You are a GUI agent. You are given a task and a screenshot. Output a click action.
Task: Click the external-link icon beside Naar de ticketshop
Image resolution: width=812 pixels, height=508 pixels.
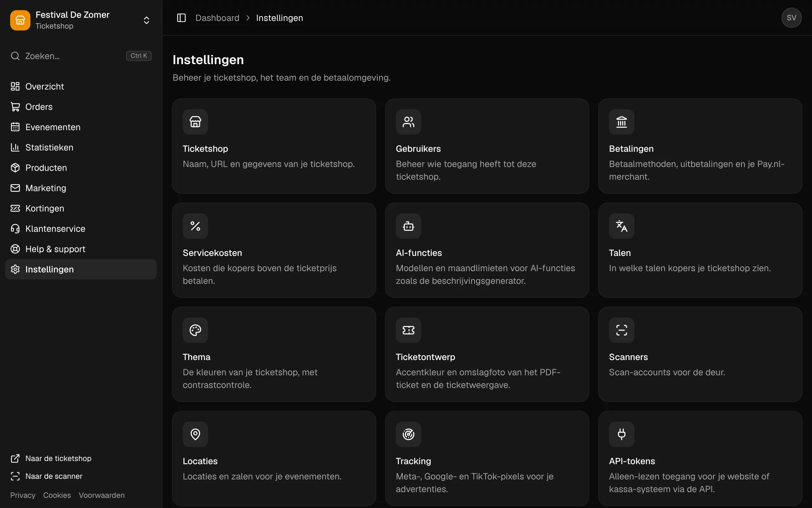[x=15, y=458]
